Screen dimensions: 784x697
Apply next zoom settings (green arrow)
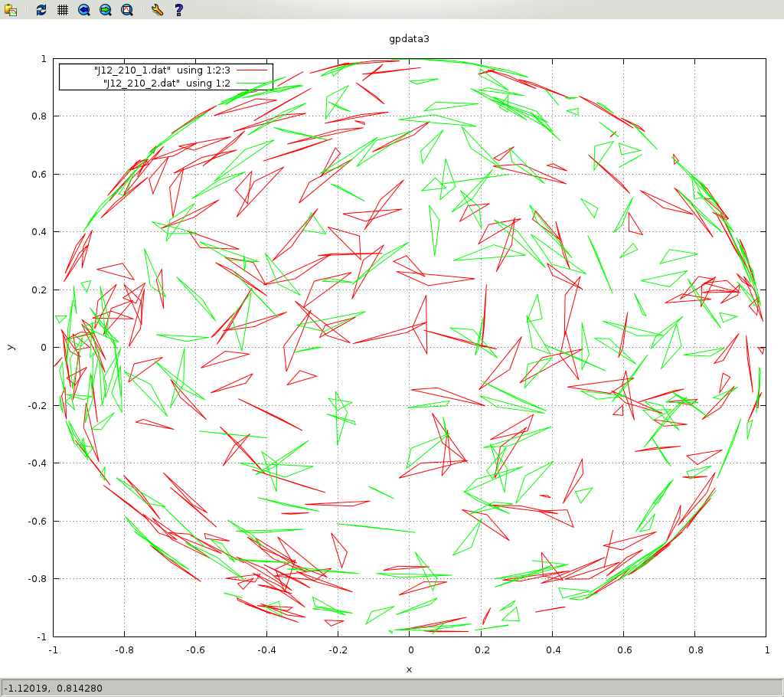(106, 10)
